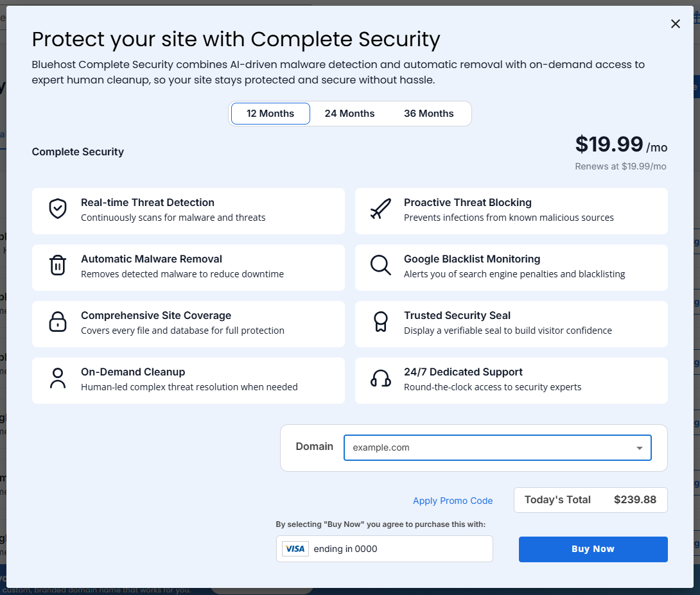Click 'Round-the-clock access to security experts'

tap(493, 387)
